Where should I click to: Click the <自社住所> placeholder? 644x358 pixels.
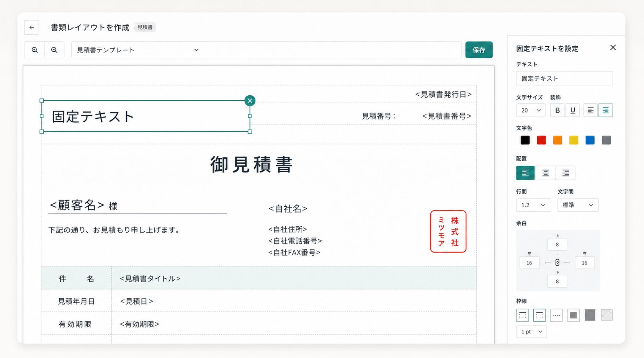point(288,229)
